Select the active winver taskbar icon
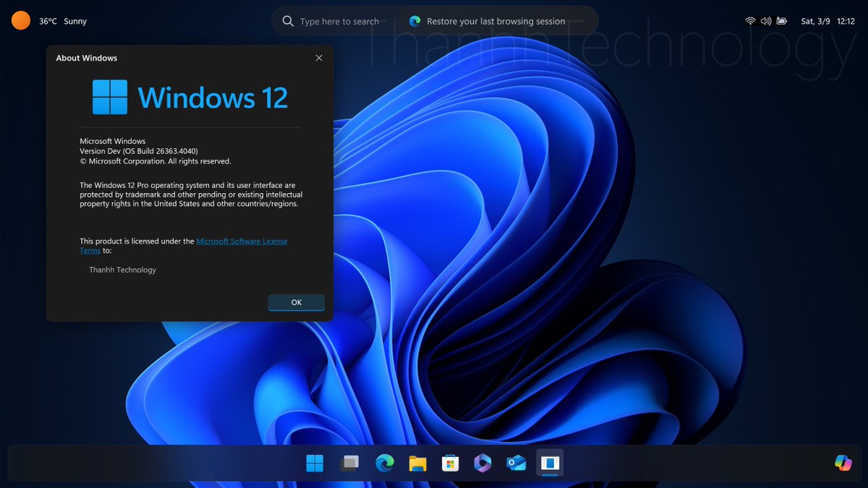Viewport: 868px width, 488px height. 550,463
